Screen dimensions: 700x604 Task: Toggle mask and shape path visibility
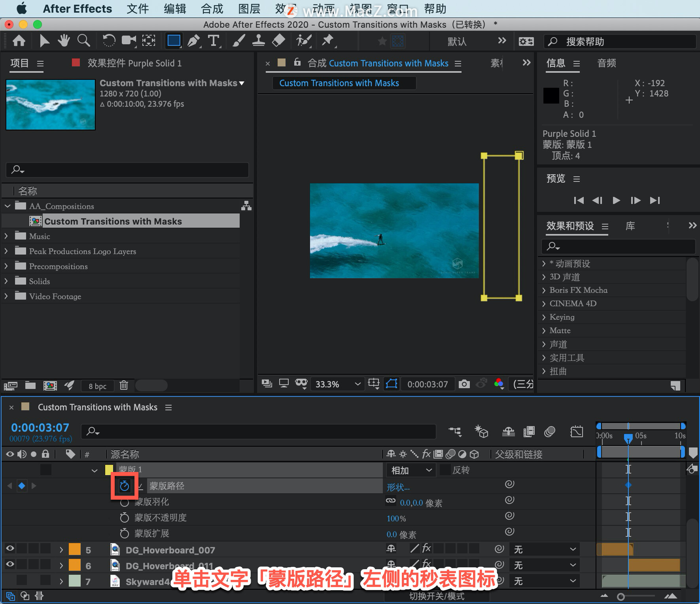pos(392,384)
